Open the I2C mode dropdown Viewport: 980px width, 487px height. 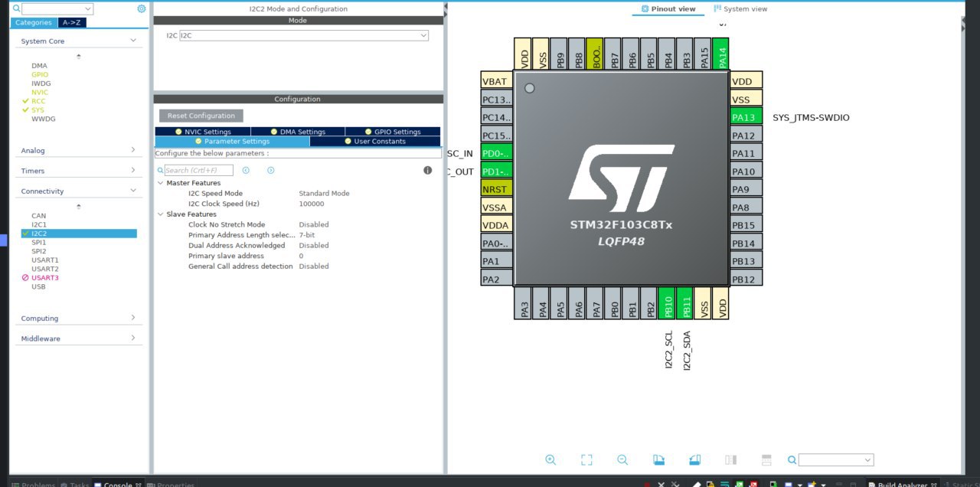coord(423,35)
